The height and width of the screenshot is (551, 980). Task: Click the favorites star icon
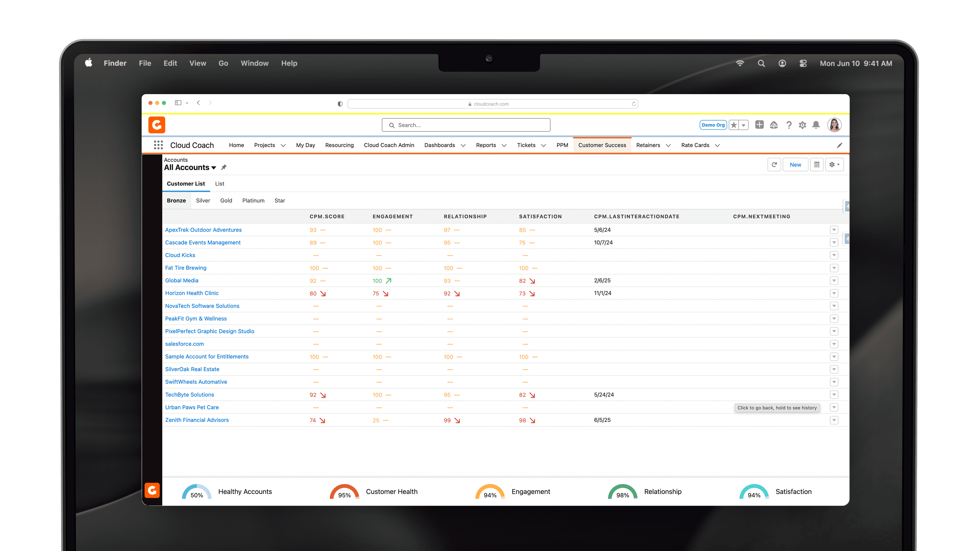tap(734, 125)
